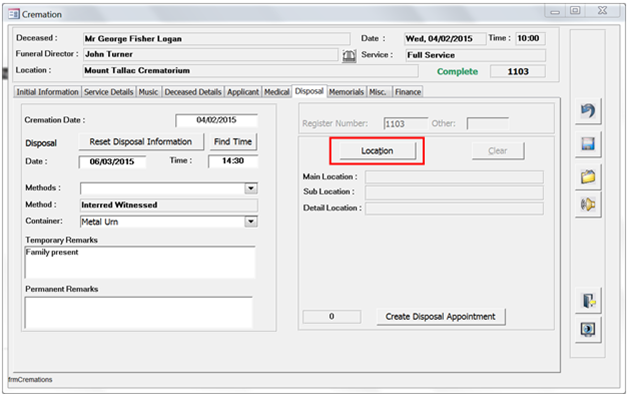Screen dimensions: 628x394
Task: Open the Music tab
Action: pyautogui.click(x=148, y=92)
